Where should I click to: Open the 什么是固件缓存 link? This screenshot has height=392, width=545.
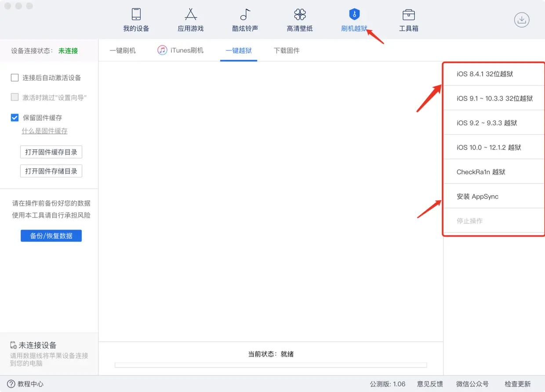(x=44, y=131)
